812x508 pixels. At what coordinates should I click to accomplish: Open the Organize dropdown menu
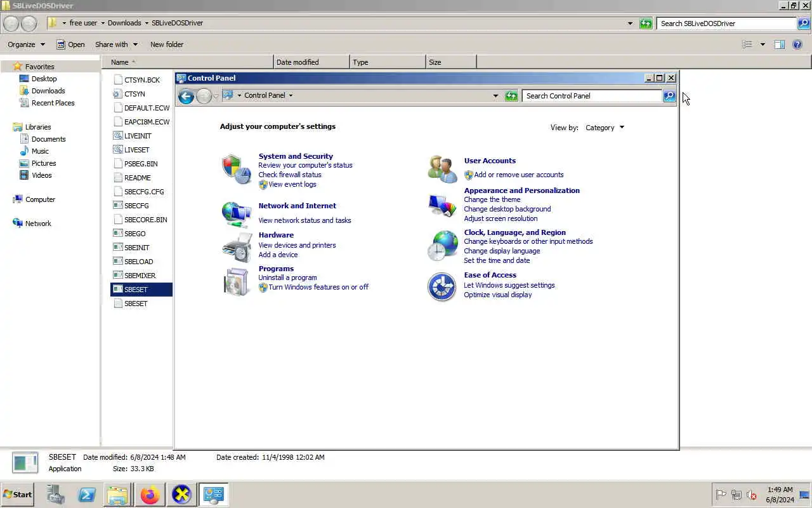26,44
